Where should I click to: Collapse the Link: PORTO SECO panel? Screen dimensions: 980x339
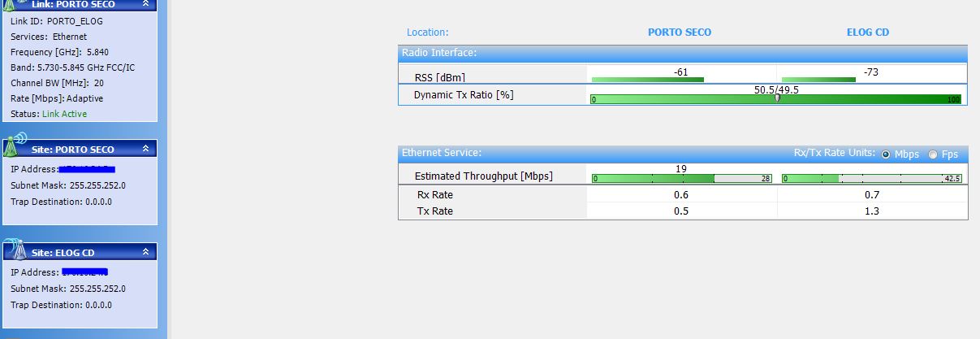click(x=145, y=4)
